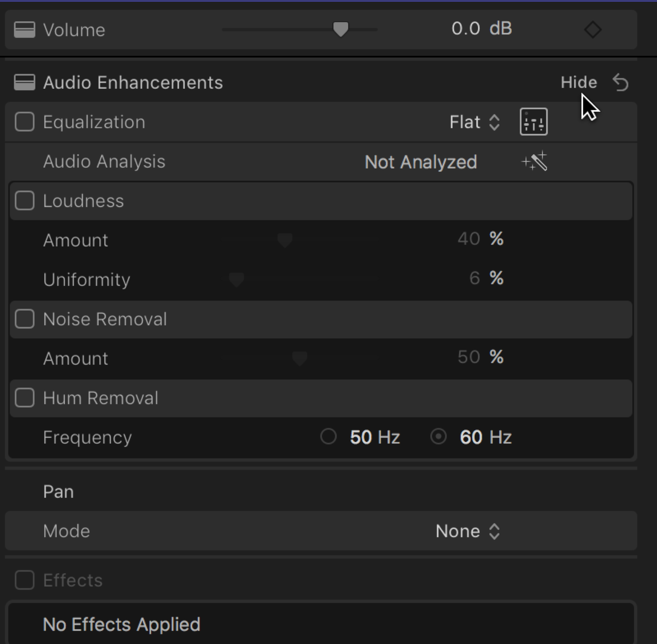Select the 60 Hz frequency option
657x644 pixels.
click(x=439, y=437)
